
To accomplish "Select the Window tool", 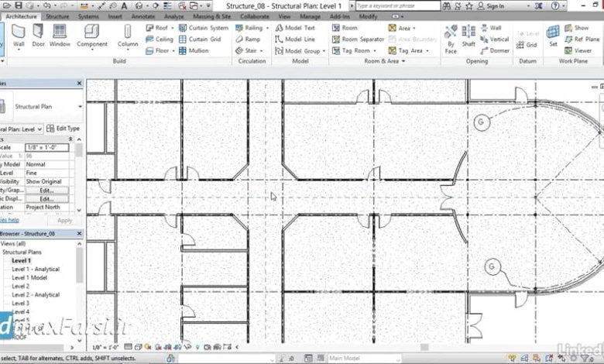I will (x=60, y=36).
